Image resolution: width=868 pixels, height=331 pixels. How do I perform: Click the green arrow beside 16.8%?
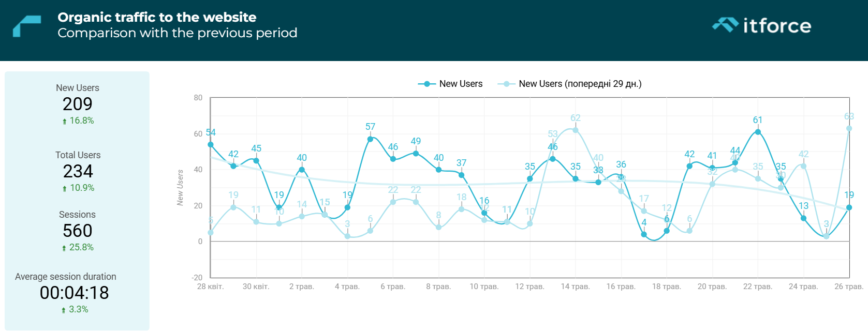(x=64, y=122)
